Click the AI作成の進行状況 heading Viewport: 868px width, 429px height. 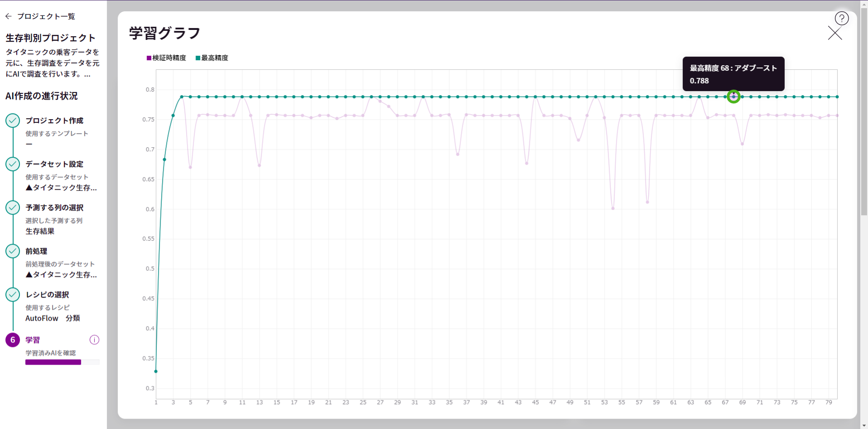(x=42, y=96)
